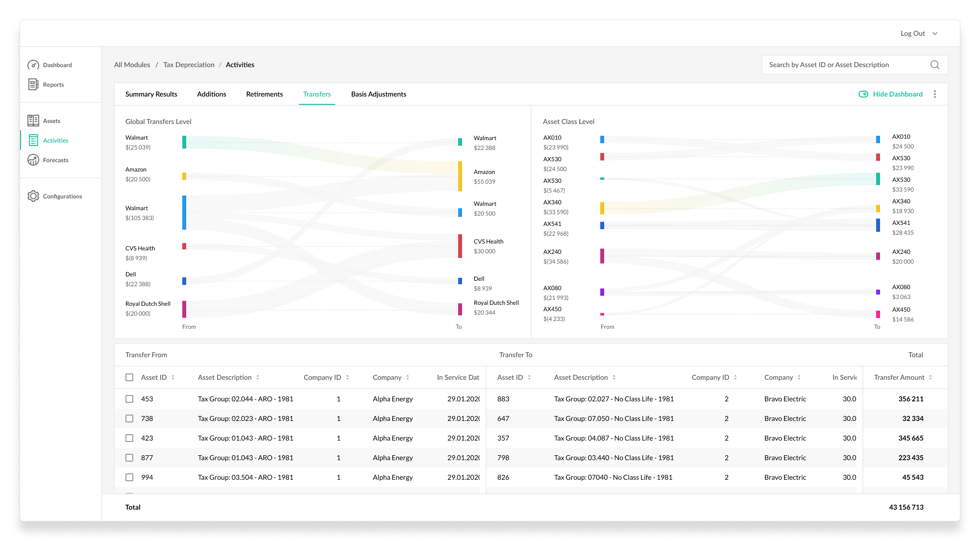Image resolution: width=980 pixels, height=541 pixels.
Task: Open the Assets book icon
Action: 33,121
